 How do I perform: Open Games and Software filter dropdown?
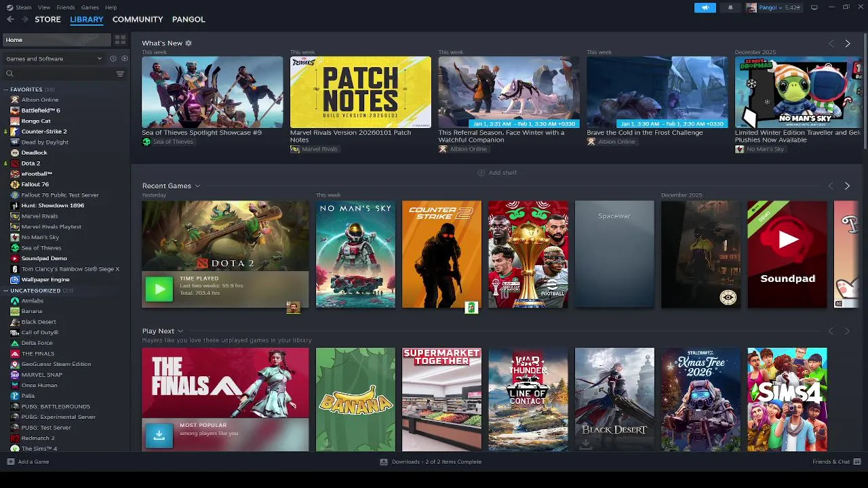tap(54, 58)
